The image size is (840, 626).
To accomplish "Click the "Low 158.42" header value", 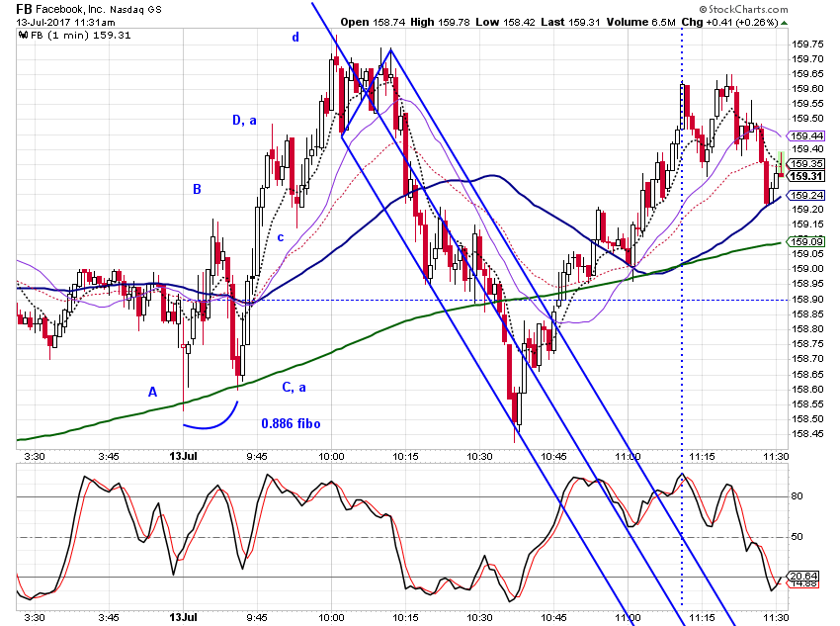I will coord(506,22).
